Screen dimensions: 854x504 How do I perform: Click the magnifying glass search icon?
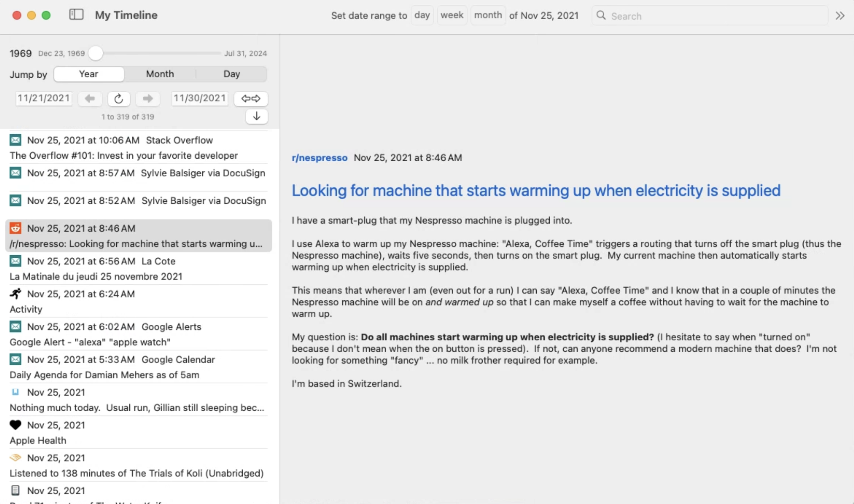click(601, 16)
